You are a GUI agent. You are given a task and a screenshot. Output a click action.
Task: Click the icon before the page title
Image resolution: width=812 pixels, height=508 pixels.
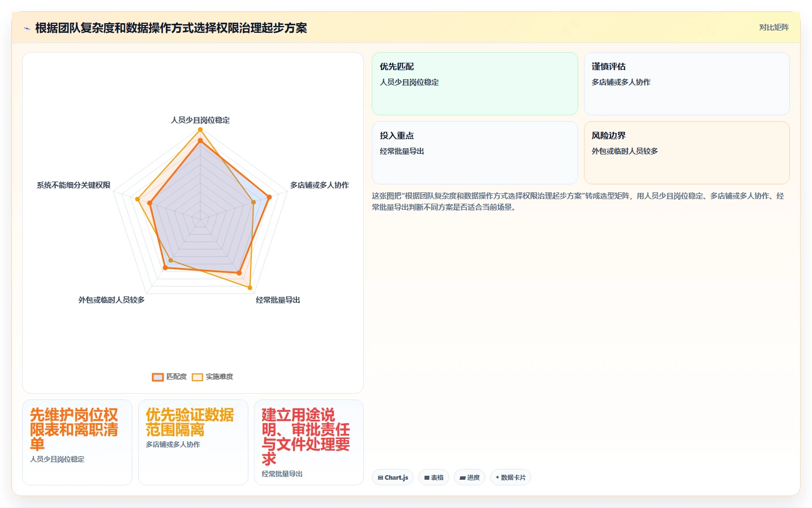click(x=27, y=28)
